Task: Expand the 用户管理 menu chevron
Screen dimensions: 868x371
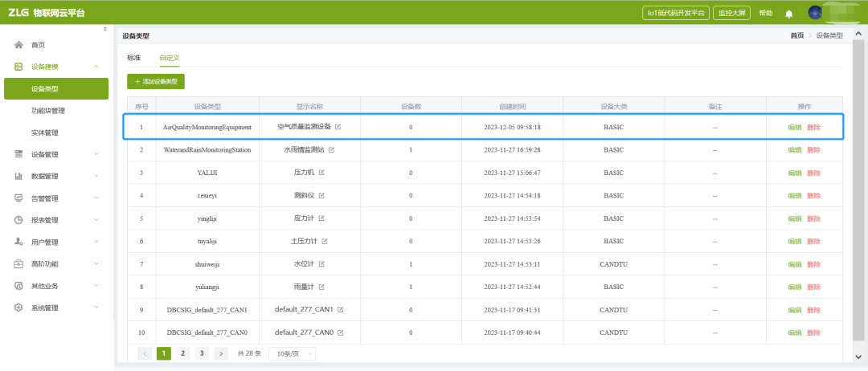Action: point(96,243)
